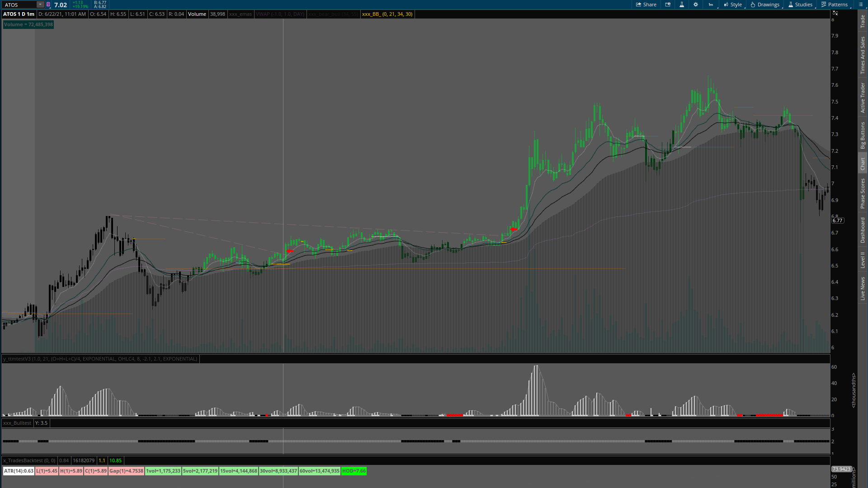This screenshot has height=488, width=868.
Task: Toggle the Dashboard side panel
Action: point(863,230)
